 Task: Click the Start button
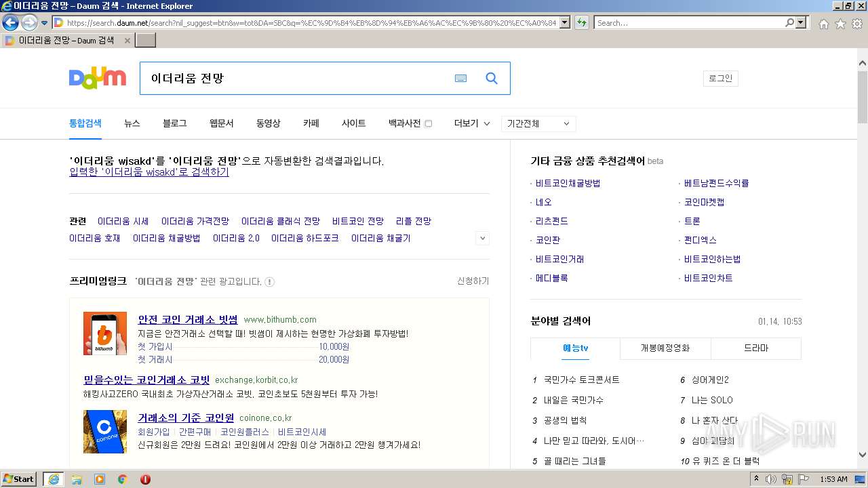[x=19, y=479]
